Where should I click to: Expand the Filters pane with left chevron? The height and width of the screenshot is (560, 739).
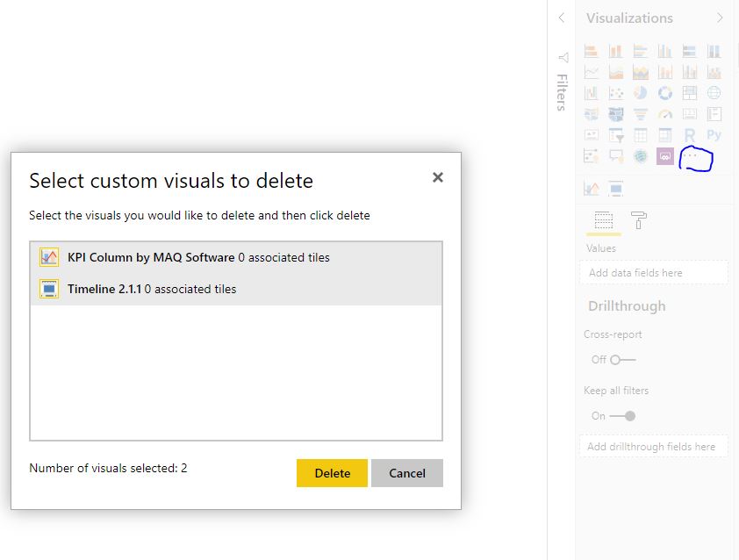(x=562, y=18)
